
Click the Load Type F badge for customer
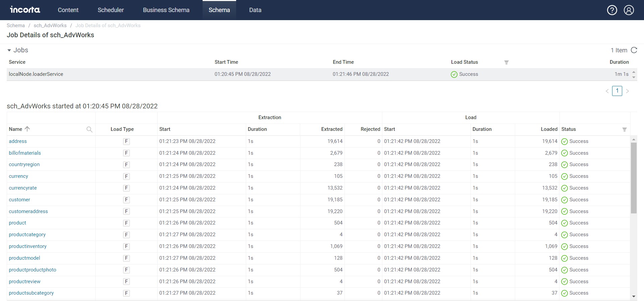(x=126, y=200)
